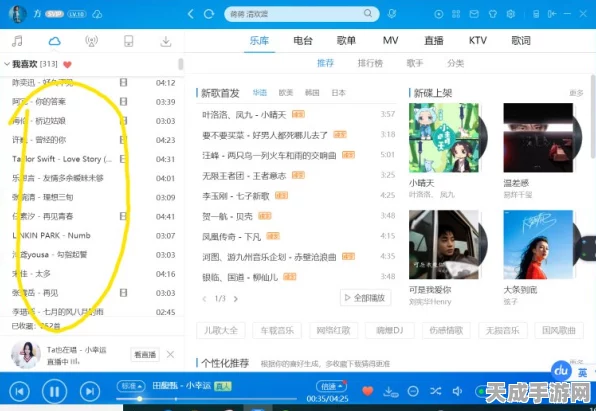
Task: Select LINKIN PARK - Numb in playlist
Action: point(92,235)
